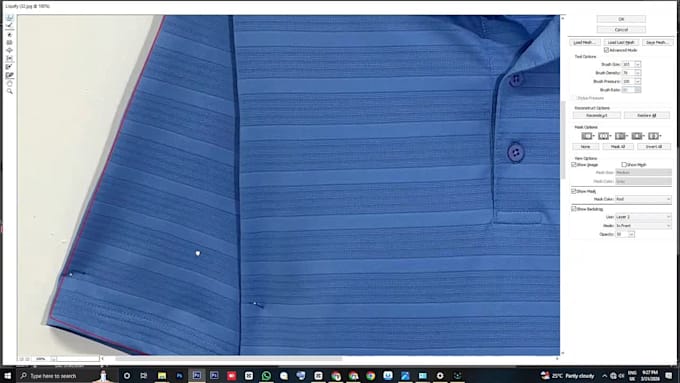Click the Reconstruct button

tap(597, 115)
